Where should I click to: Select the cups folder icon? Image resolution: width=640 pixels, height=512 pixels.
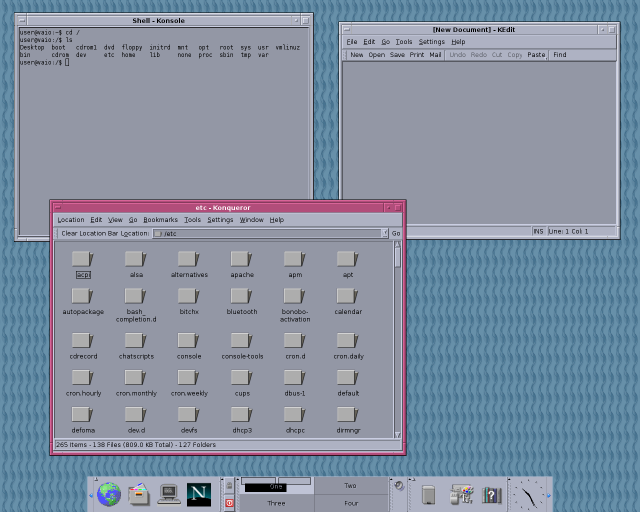coord(242,377)
